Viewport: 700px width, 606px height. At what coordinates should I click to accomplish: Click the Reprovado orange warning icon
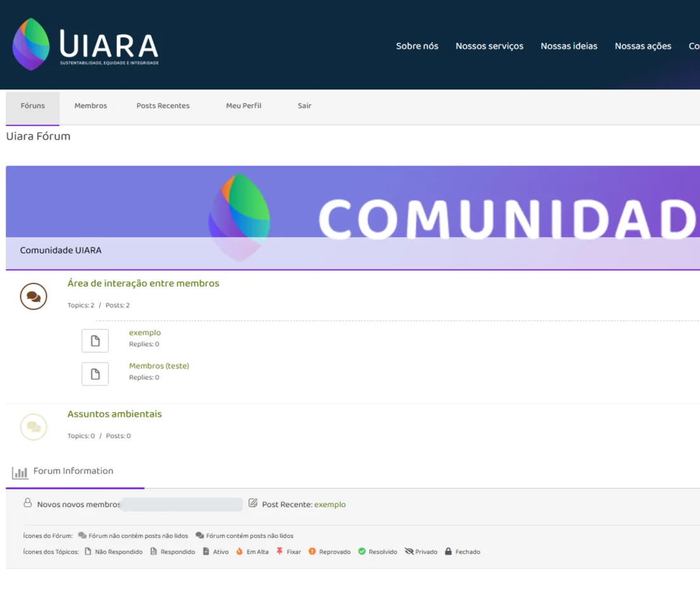point(312,551)
